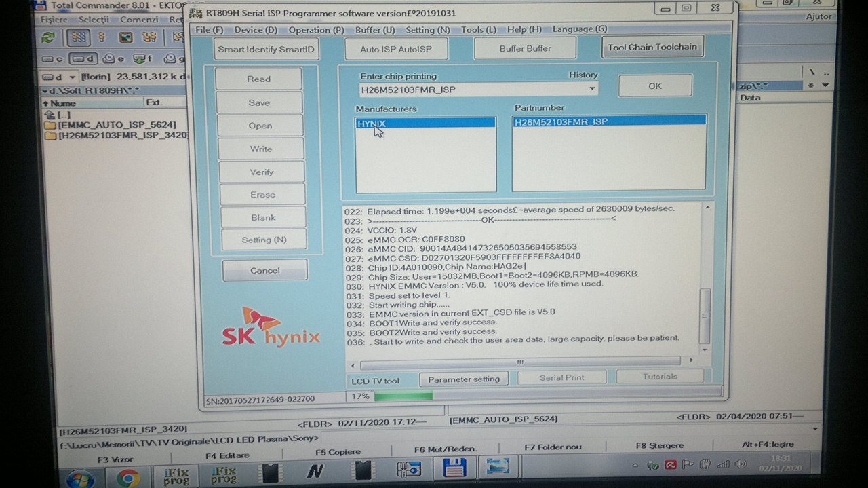Select H26M52103FMR_ISP in Partnumber list

[x=609, y=121]
